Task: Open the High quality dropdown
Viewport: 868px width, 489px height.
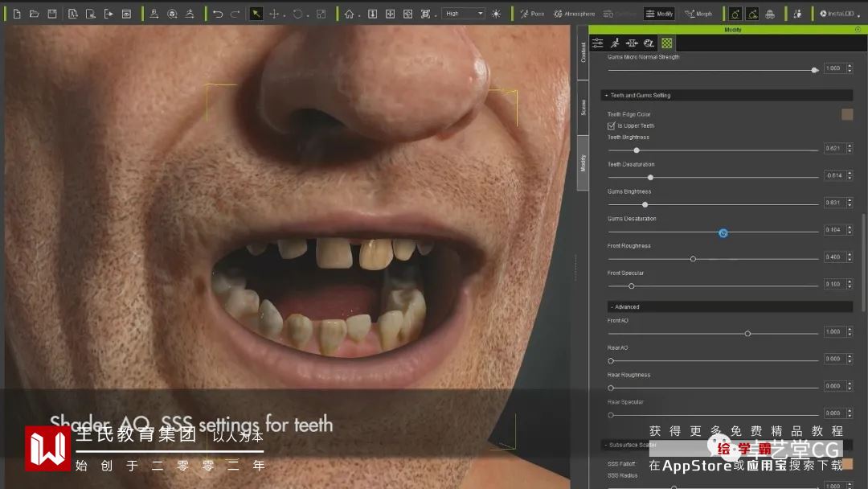Action: pyautogui.click(x=464, y=14)
